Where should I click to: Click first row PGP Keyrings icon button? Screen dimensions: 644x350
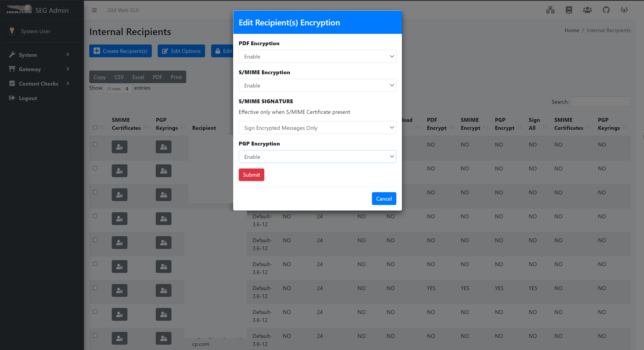point(163,147)
